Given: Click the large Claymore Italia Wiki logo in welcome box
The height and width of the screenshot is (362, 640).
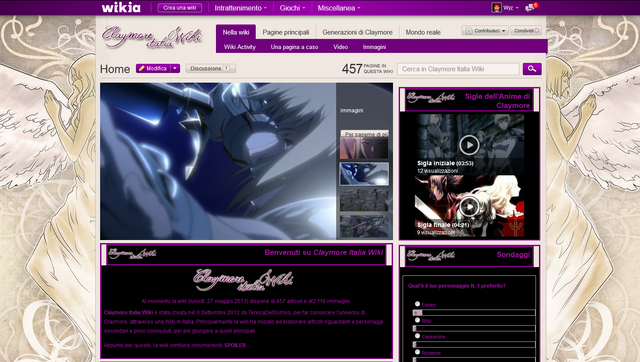Looking at the screenshot, I should point(243,280).
